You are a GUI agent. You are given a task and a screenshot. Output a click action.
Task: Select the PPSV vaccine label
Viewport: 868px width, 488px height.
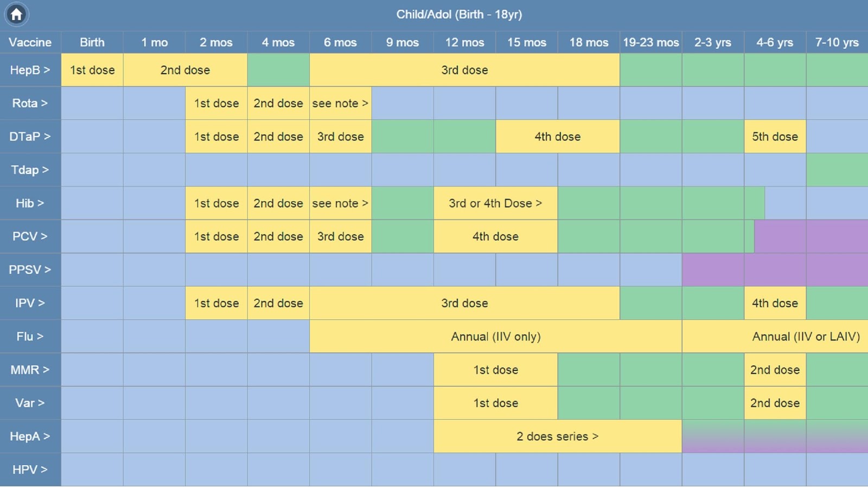30,269
